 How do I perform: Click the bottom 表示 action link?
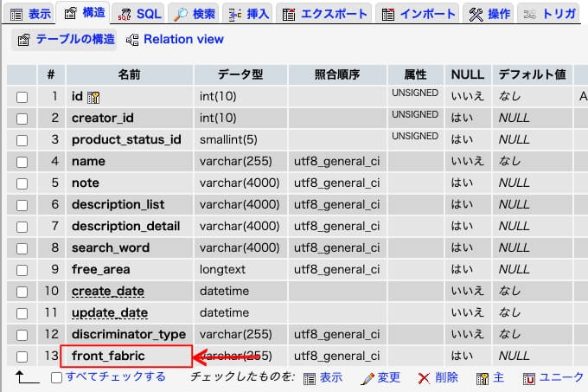331,377
